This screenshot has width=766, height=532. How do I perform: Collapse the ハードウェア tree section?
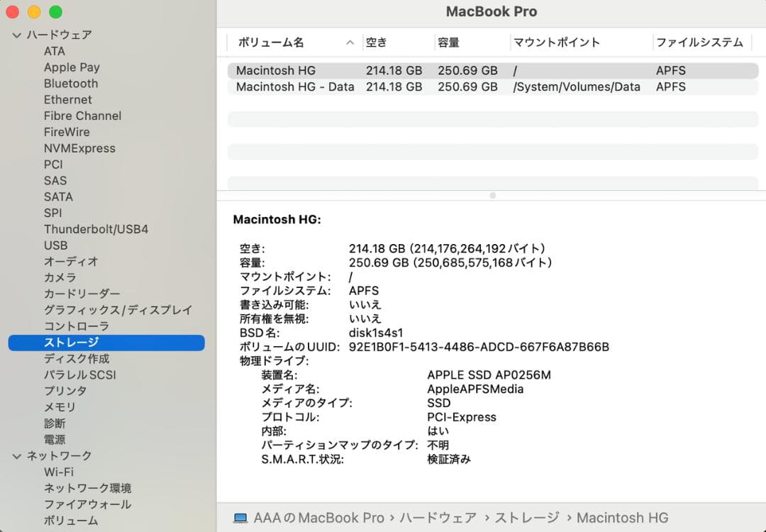[16, 34]
